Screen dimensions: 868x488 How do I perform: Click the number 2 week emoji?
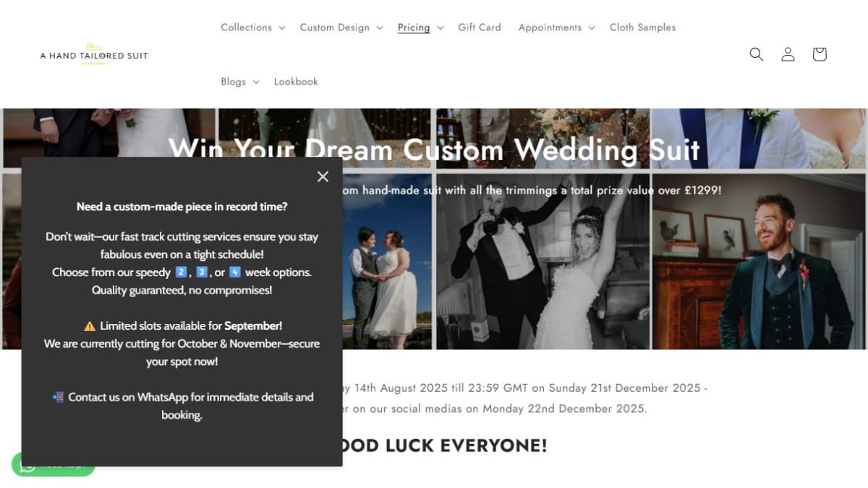click(x=182, y=273)
